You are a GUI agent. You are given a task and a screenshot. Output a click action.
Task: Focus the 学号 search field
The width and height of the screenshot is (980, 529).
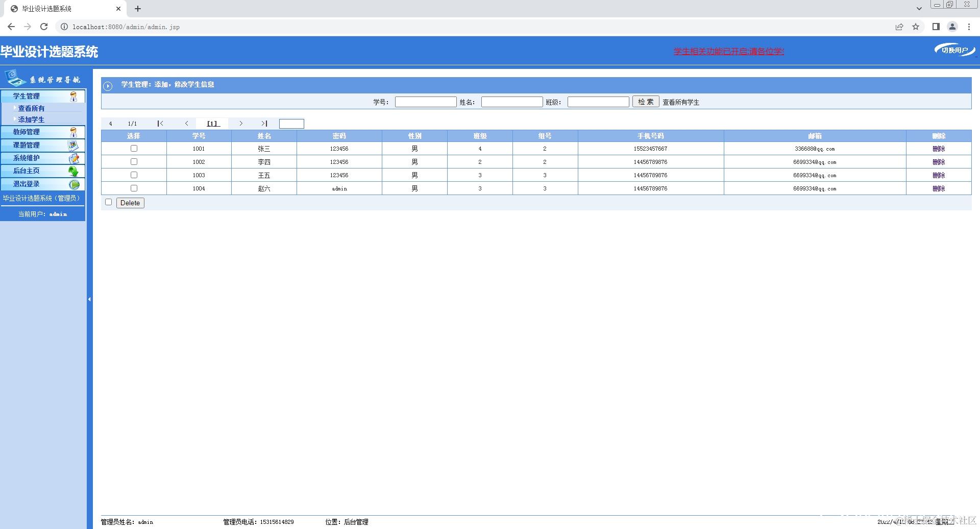pyautogui.click(x=426, y=102)
